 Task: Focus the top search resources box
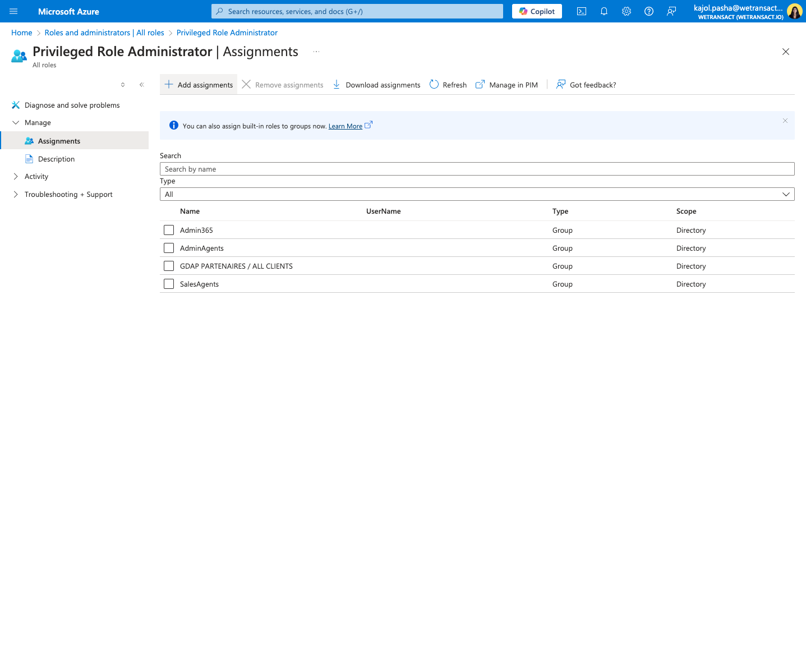pyautogui.click(x=357, y=11)
